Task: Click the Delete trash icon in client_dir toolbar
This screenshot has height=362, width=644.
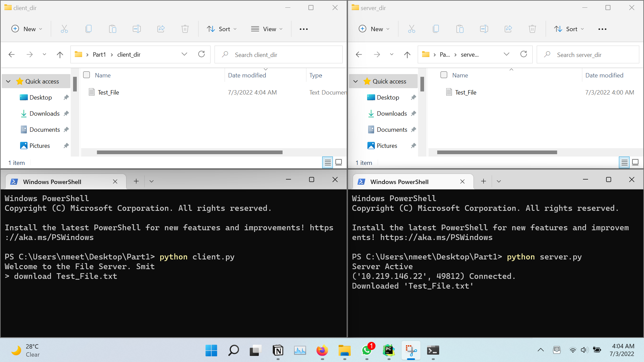Action: pos(185,29)
